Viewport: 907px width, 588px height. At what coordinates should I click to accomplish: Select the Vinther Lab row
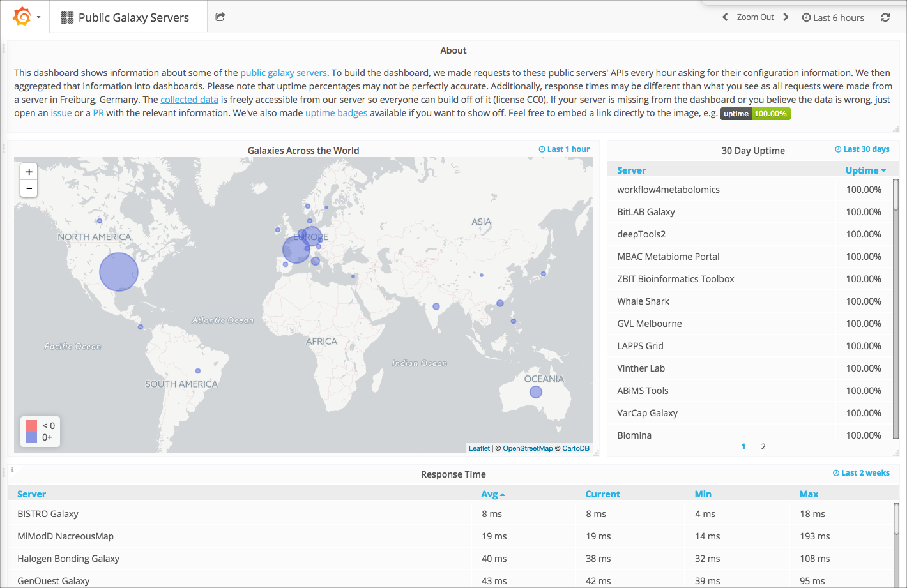click(x=750, y=368)
